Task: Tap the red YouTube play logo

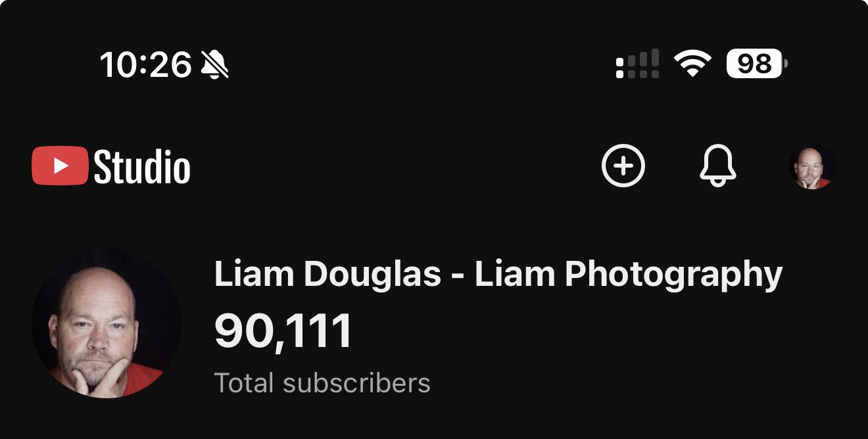Action: (x=60, y=166)
